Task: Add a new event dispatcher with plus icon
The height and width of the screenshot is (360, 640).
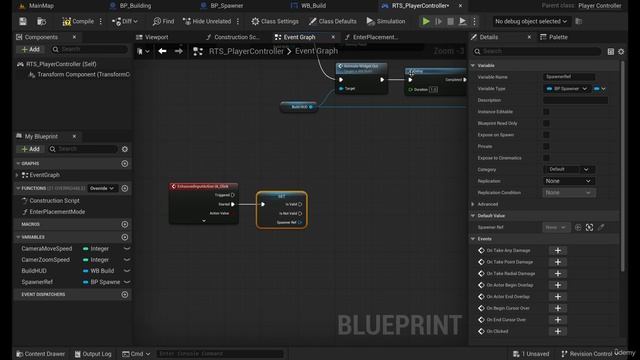Action: pos(125,294)
